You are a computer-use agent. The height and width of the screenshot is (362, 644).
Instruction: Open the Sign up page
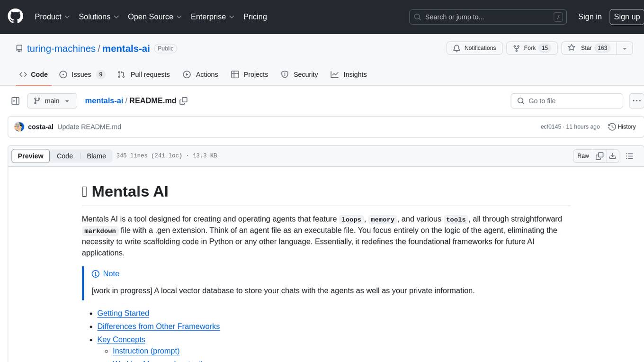626,17
